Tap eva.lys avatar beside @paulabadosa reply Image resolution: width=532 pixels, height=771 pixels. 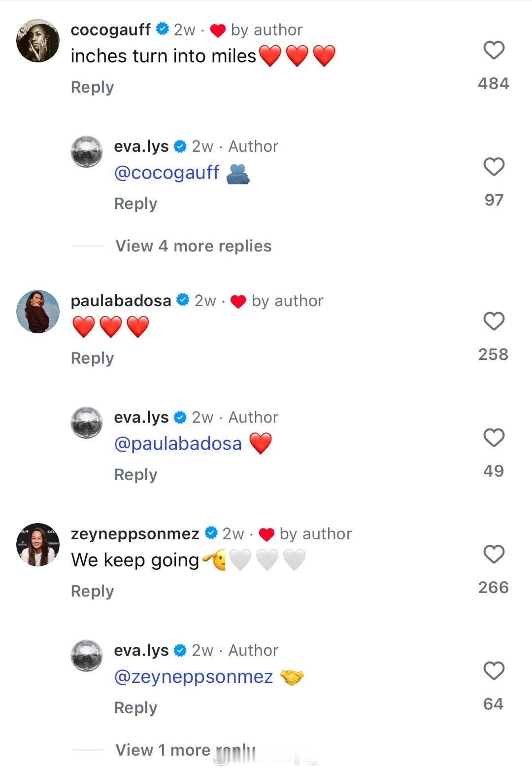(87, 422)
